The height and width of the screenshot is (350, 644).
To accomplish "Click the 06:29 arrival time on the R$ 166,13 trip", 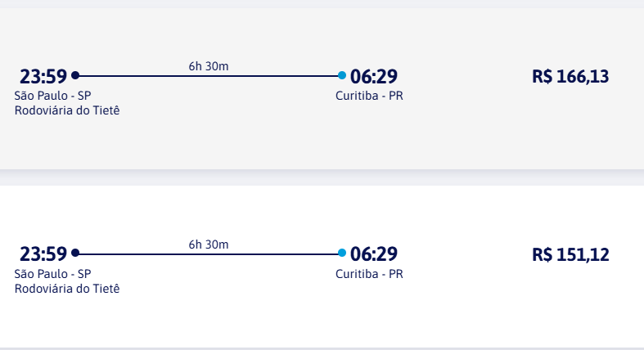I will click(374, 77).
